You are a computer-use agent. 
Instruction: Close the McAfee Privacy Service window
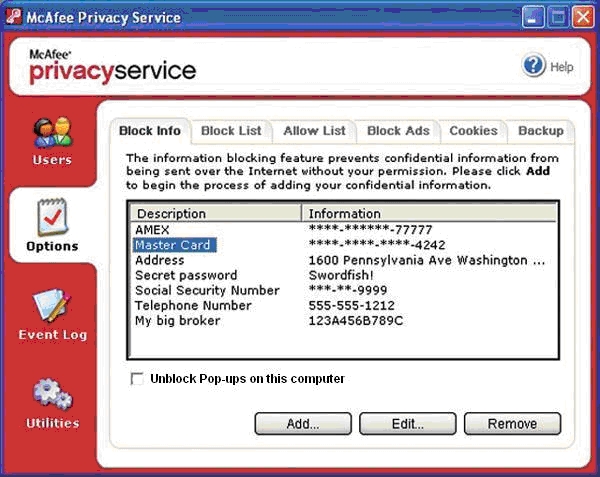pos(583,17)
